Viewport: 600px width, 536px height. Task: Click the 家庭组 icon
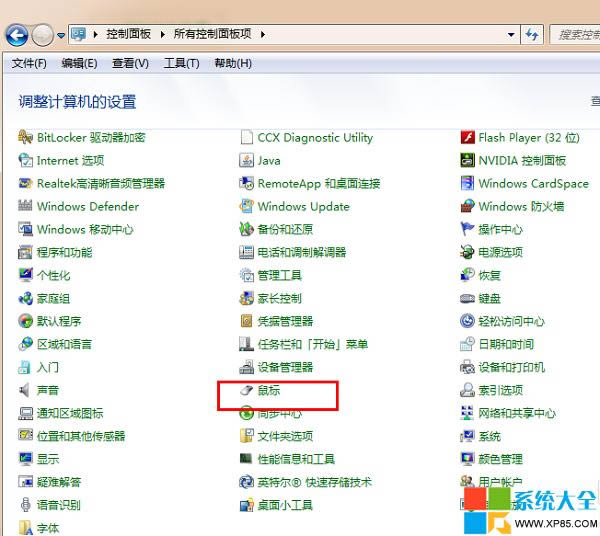[x=25, y=298]
